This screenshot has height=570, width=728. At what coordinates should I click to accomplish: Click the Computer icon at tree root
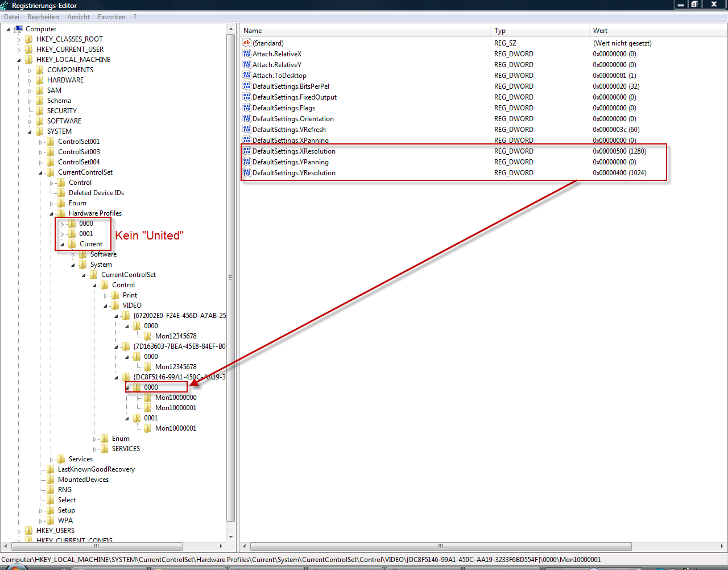18,29
